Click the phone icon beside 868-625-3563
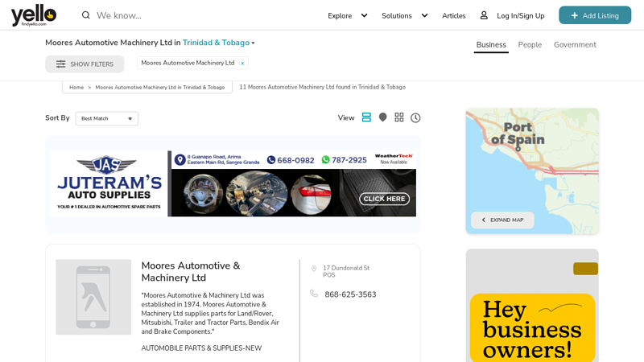This screenshot has width=644, height=362. pyautogui.click(x=314, y=294)
